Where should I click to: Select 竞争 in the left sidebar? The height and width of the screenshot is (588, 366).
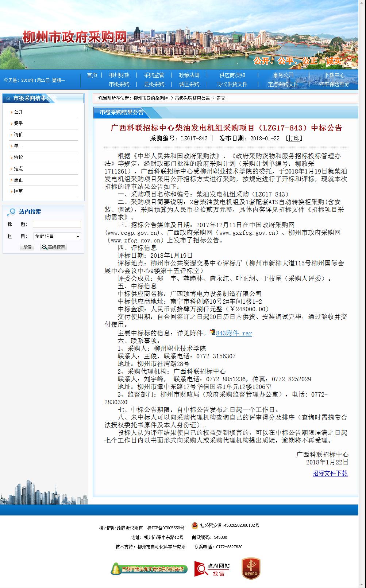tap(18, 124)
